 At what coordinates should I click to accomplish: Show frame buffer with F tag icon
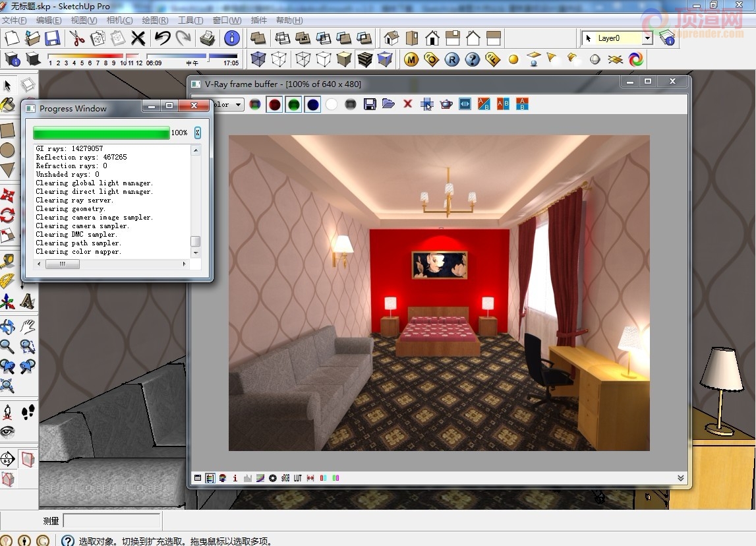[x=493, y=59]
